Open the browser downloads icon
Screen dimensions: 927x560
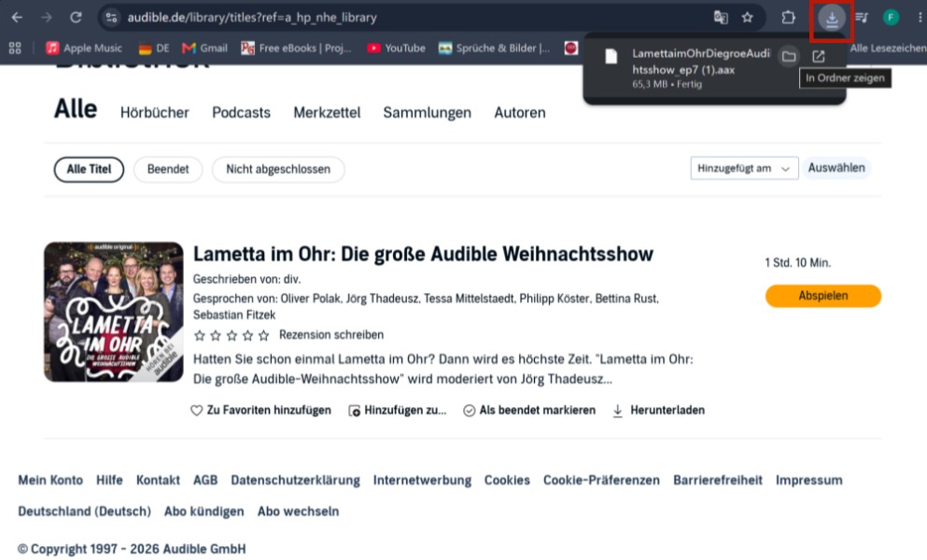[831, 19]
